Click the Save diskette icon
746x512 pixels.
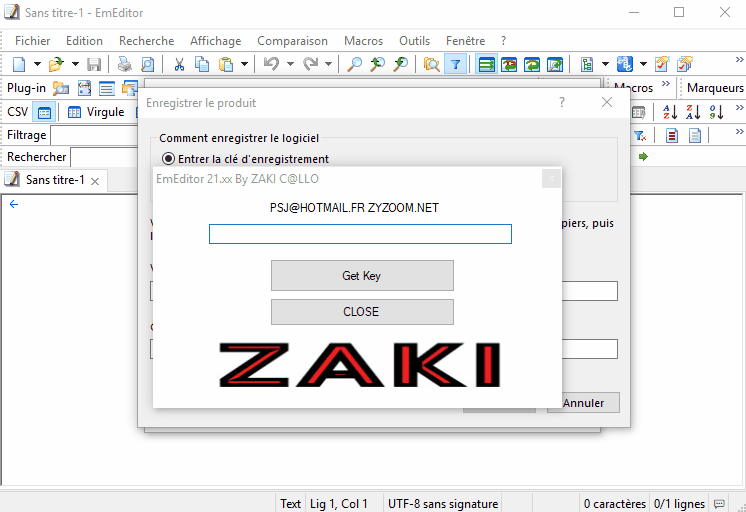(x=94, y=64)
